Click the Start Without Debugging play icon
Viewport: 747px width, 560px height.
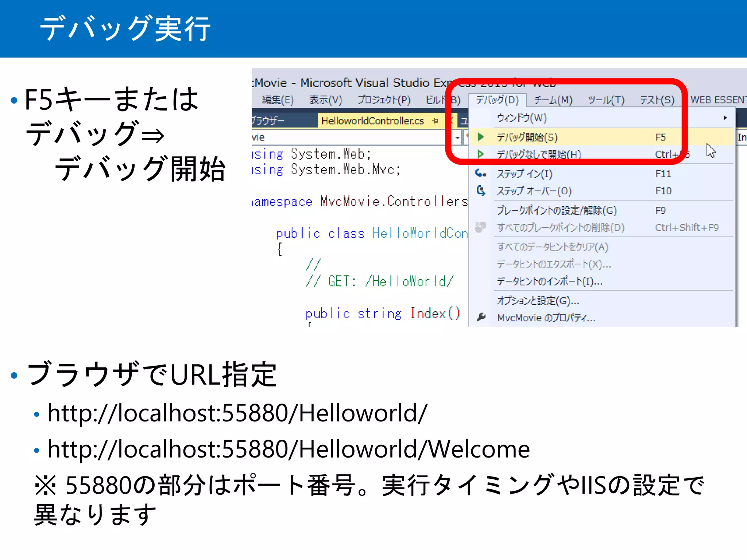480,154
